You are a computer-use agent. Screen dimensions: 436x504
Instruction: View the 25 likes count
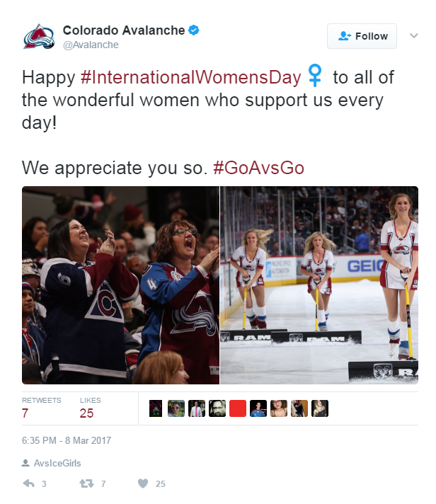(x=86, y=412)
